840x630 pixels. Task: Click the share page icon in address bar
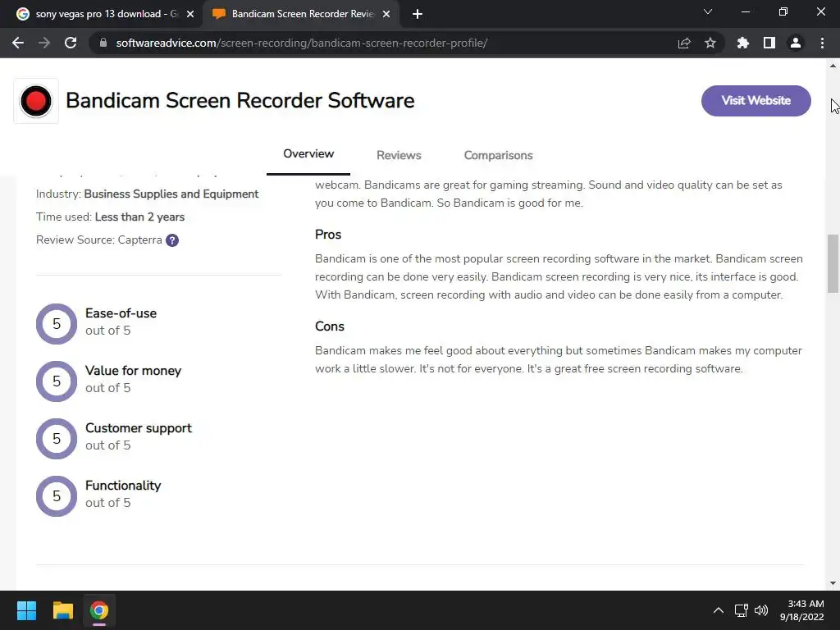(684, 43)
